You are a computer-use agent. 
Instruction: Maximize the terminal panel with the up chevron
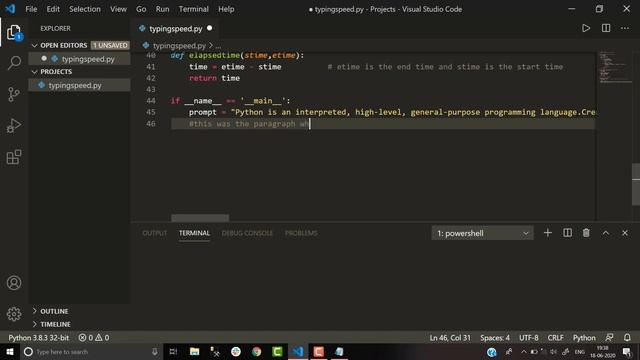606,233
